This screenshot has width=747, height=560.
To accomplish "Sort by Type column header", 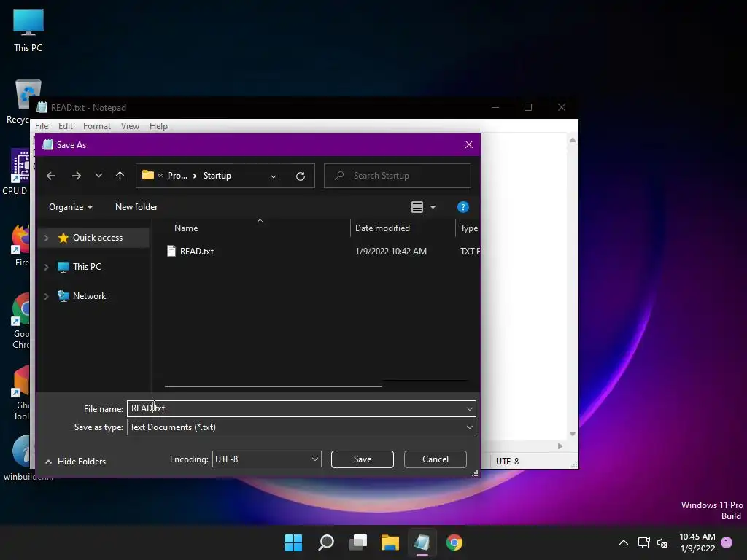I will 469,228.
